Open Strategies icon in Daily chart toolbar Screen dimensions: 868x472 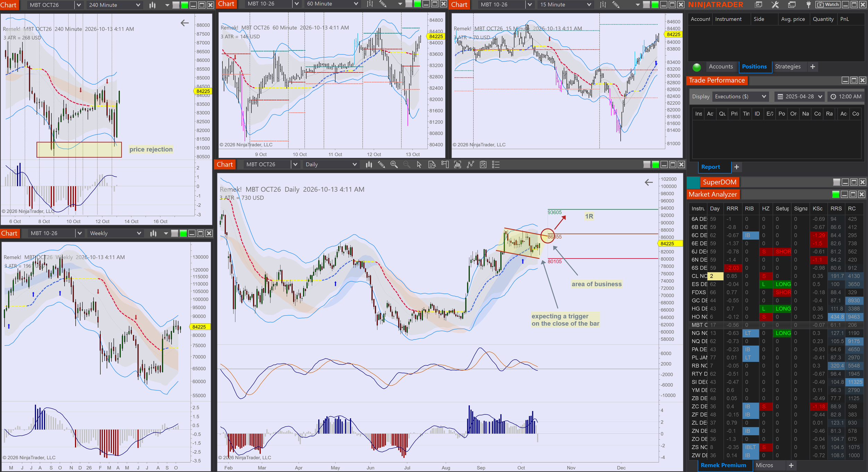(x=470, y=165)
